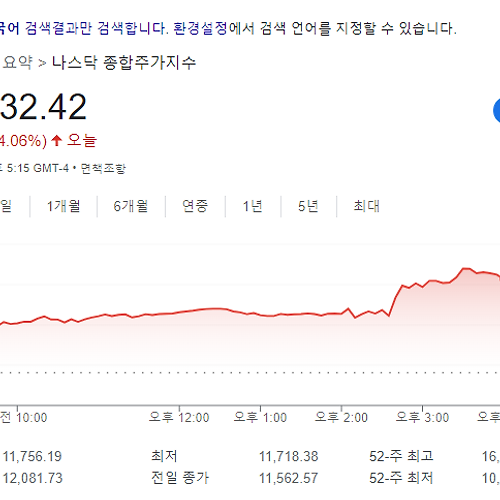Switch chart to 5년 range

308,206
